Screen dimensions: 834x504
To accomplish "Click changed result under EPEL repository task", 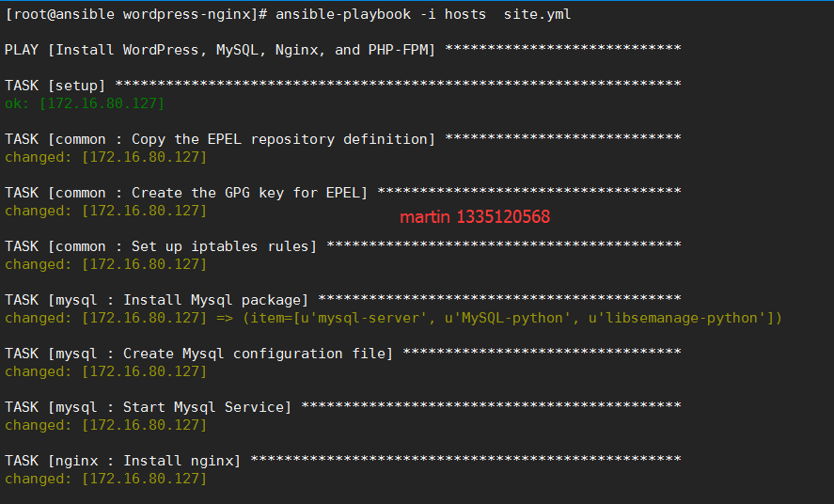I will click(x=106, y=157).
